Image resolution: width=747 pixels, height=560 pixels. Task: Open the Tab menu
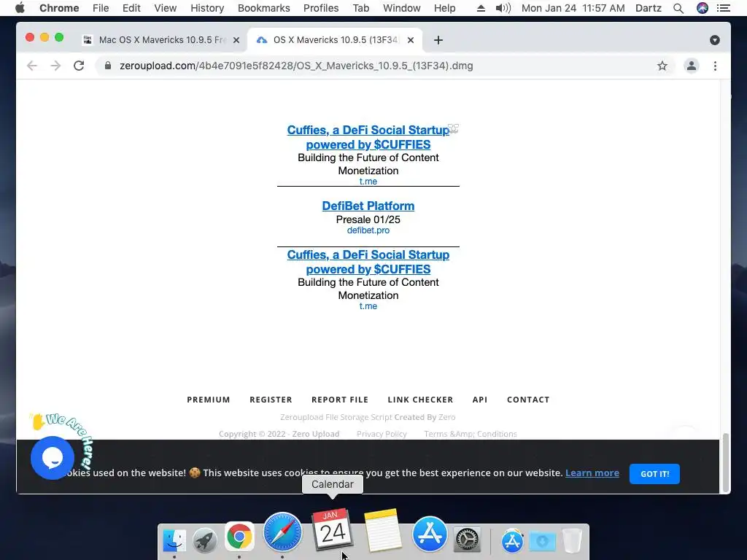(x=360, y=8)
